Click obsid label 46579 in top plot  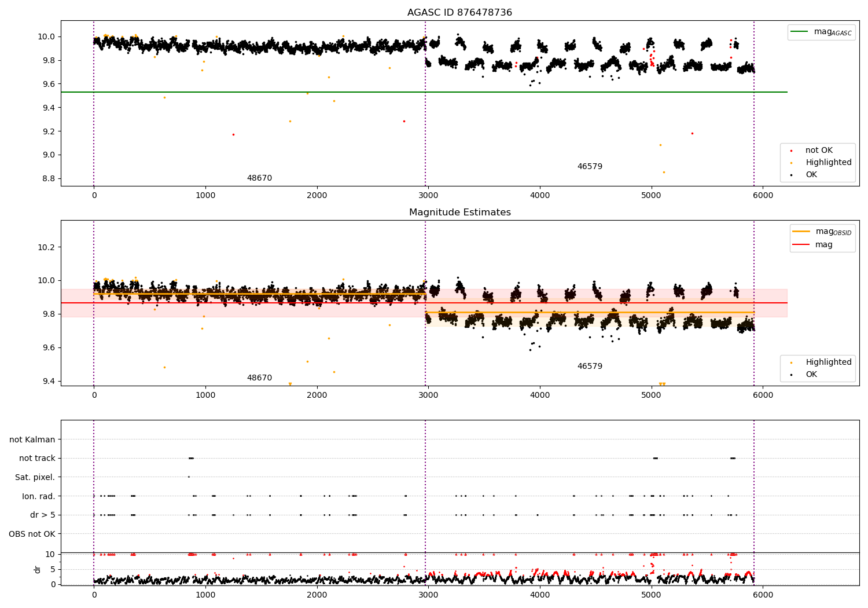pyautogui.click(x=590, y=167)
